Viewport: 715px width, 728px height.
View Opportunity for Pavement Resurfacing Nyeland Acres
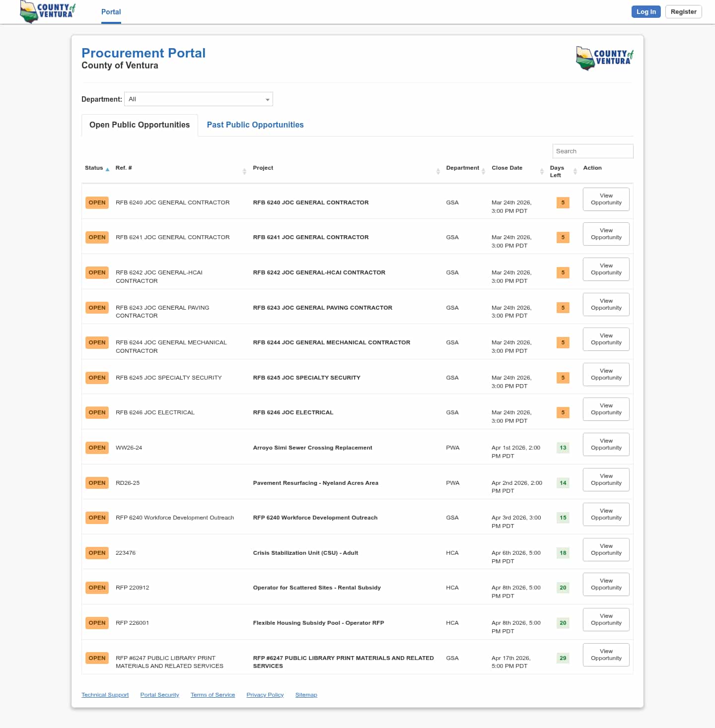[606, 479]
